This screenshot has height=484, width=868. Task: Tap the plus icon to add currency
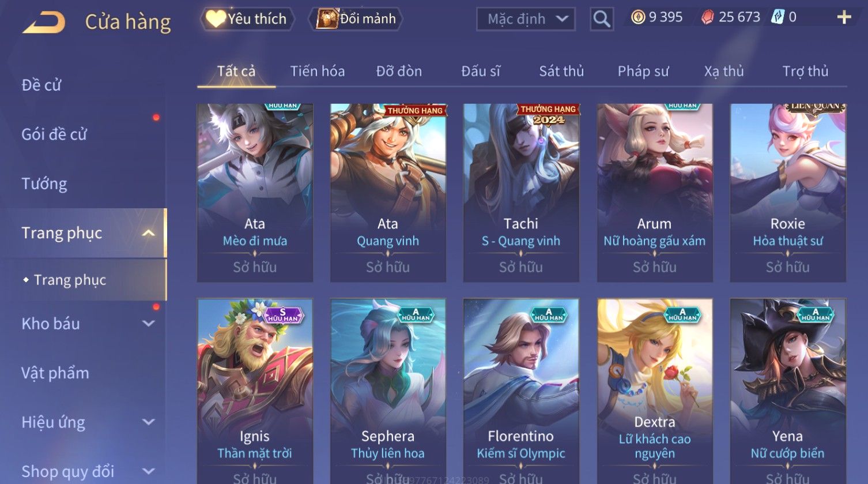click(844, 17)
